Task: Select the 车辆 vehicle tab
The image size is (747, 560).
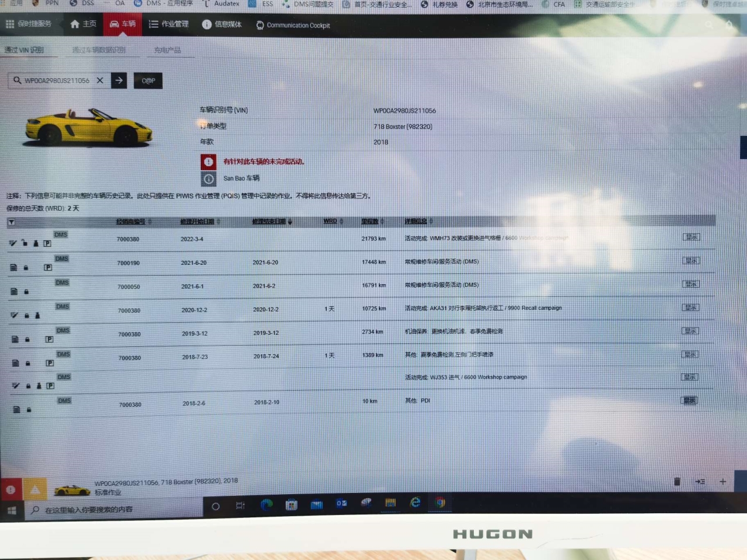Action: tap(123, 24)
